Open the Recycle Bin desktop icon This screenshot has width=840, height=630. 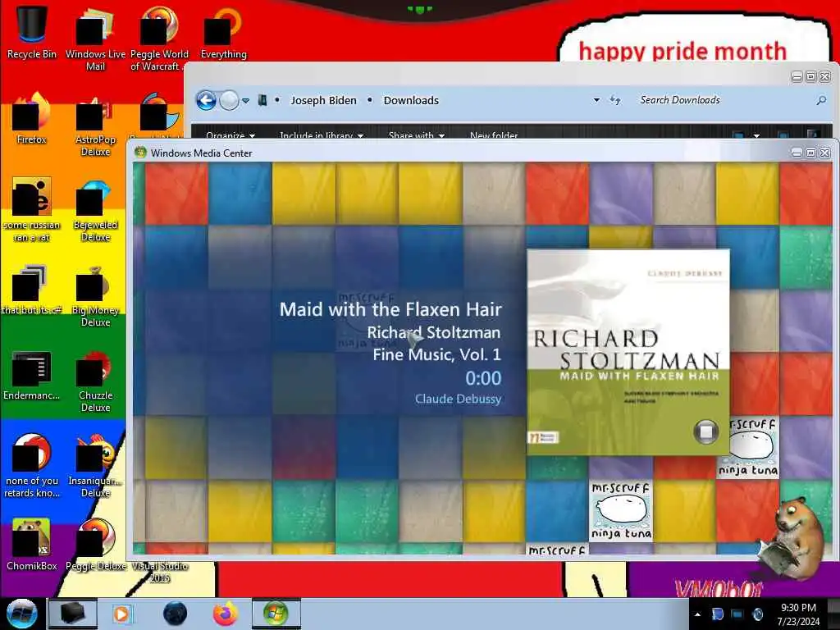coord(32,32)
